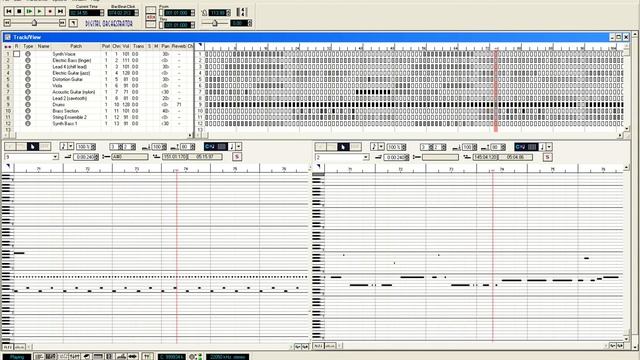Tick the record checkbox on track 1
Screen dimensions: 640x360
(x=17, y=54)
